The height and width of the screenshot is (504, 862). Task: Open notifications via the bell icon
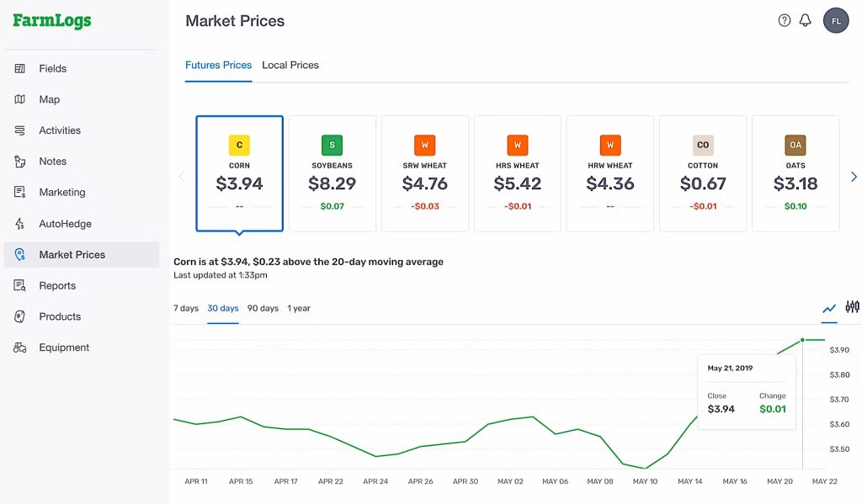805,19
